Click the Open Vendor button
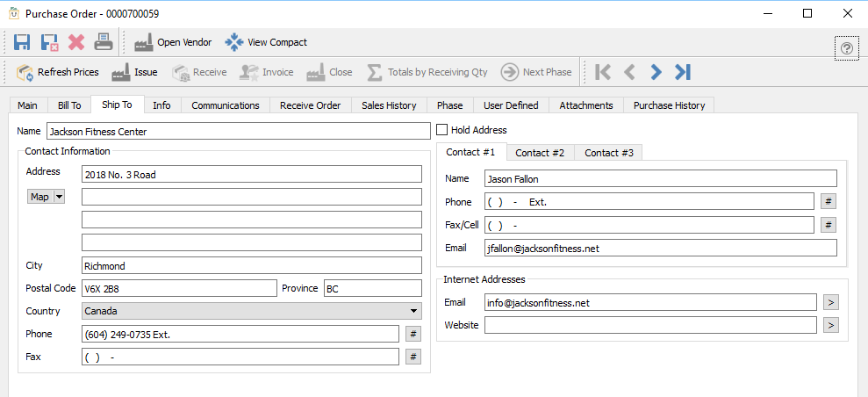 [173, 42]
